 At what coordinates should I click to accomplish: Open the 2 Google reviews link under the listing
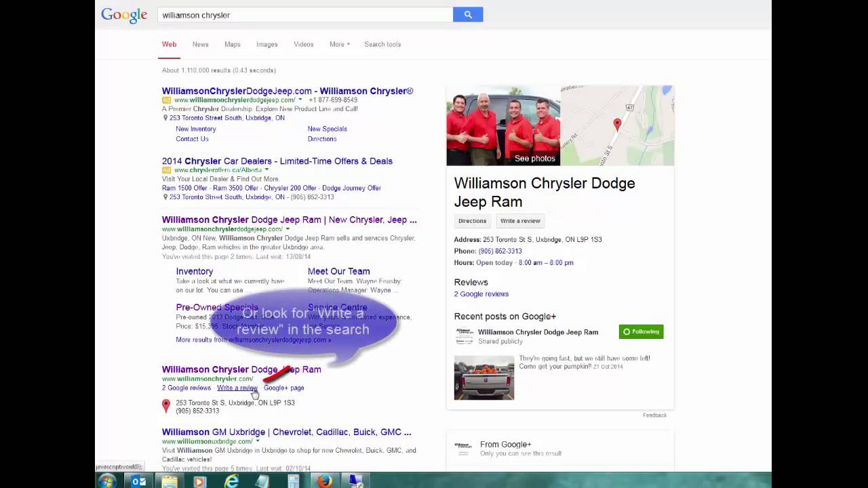tap(186, 388)
